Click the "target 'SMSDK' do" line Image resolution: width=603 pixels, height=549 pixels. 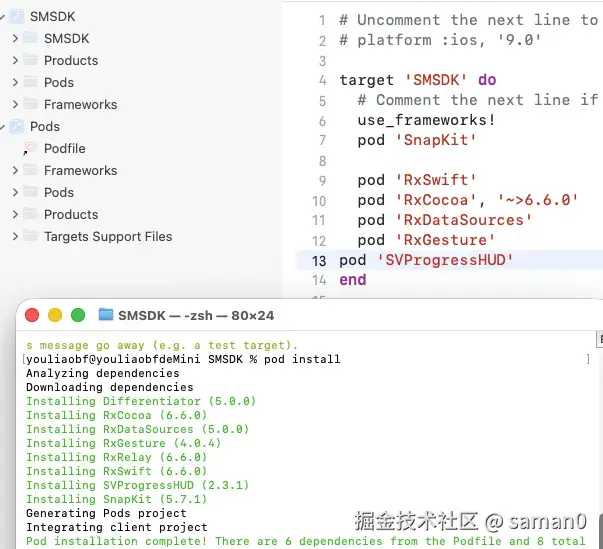[x=418, y=80]
